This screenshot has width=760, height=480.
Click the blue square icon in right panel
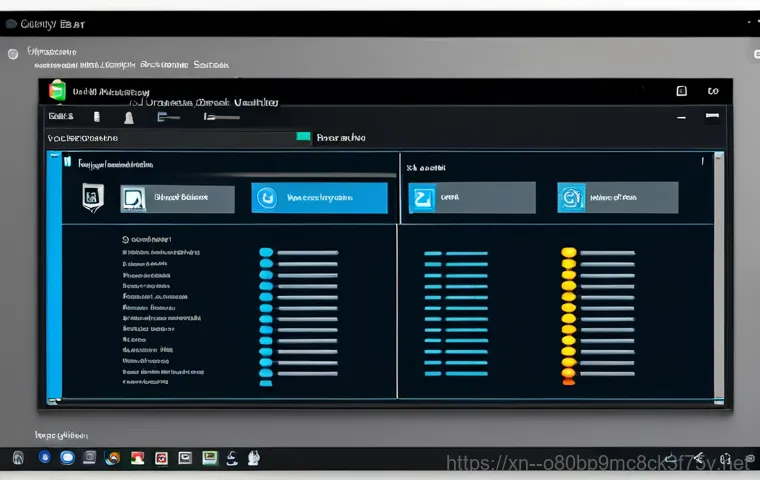(422, 198)
